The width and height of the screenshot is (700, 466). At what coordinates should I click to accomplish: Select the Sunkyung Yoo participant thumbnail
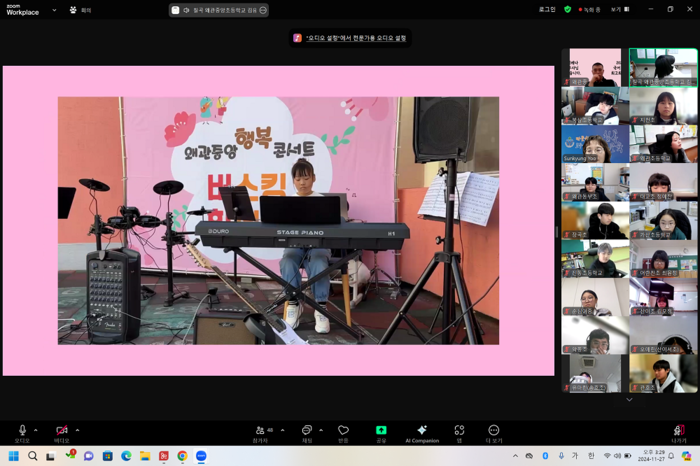(595, 144)
